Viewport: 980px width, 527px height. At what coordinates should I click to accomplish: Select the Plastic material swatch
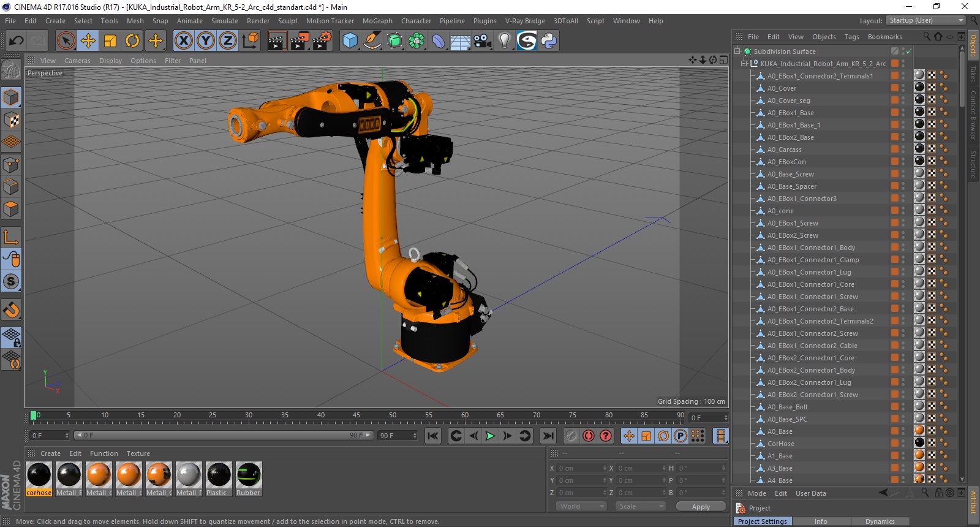pos(219,479)
